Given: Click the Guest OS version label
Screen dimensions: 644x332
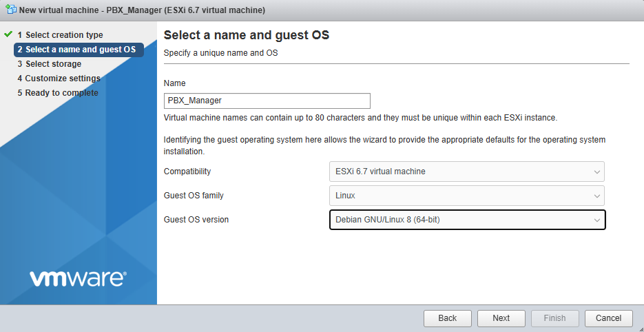Looking at the screenshot, I should point(196,220).
